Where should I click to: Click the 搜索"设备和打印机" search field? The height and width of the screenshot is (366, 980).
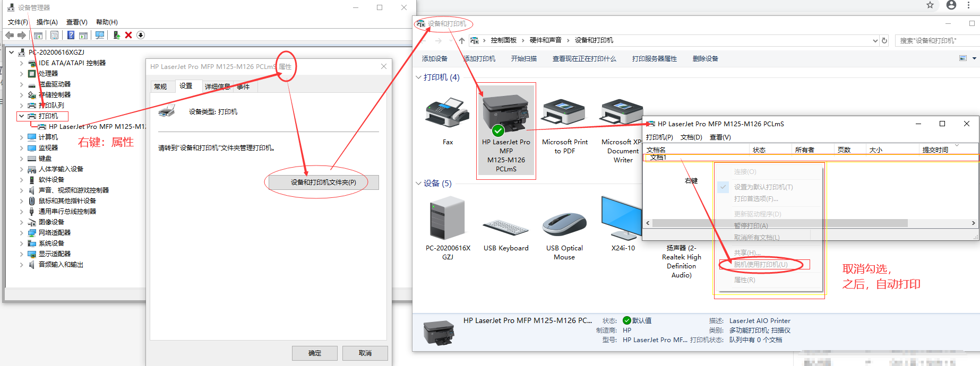[937, 40]
